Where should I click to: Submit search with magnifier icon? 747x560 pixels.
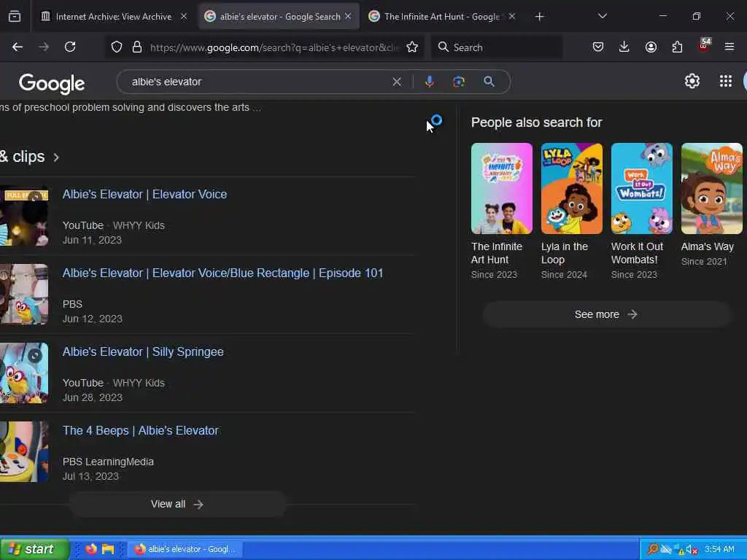pyautogui.click(x=489, y=82)
